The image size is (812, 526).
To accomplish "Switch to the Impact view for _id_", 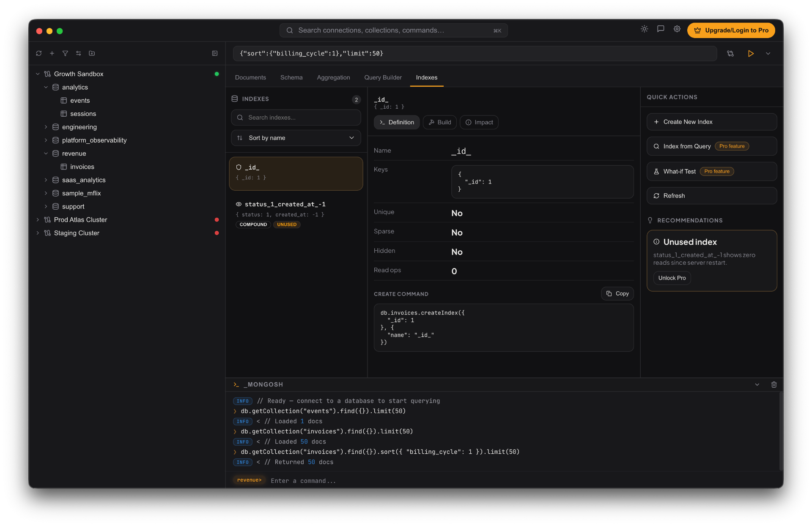I will tap(479, 122).
